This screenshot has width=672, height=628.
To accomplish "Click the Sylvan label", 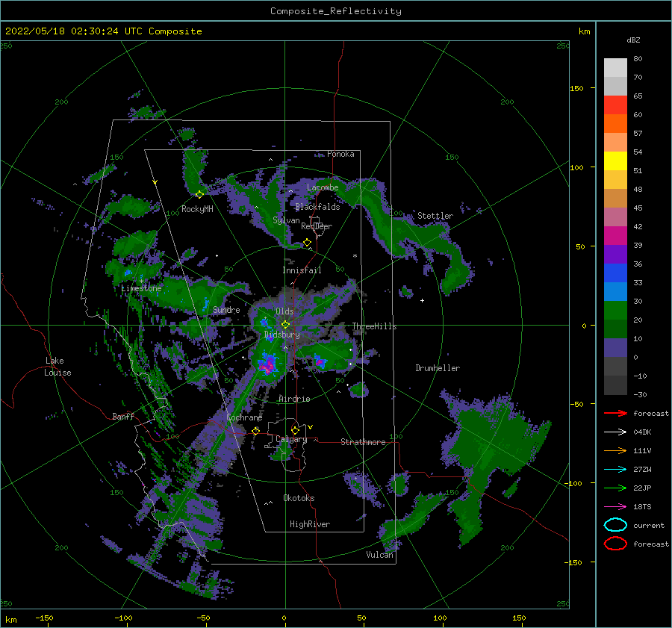I will point(286,220).
